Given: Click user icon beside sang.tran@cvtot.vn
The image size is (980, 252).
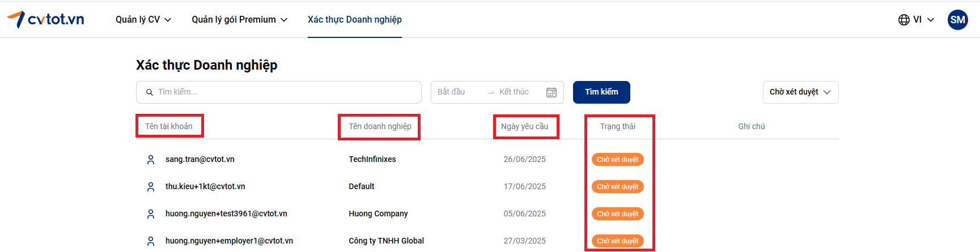Looking at the screenshot, I should (151, 160).
